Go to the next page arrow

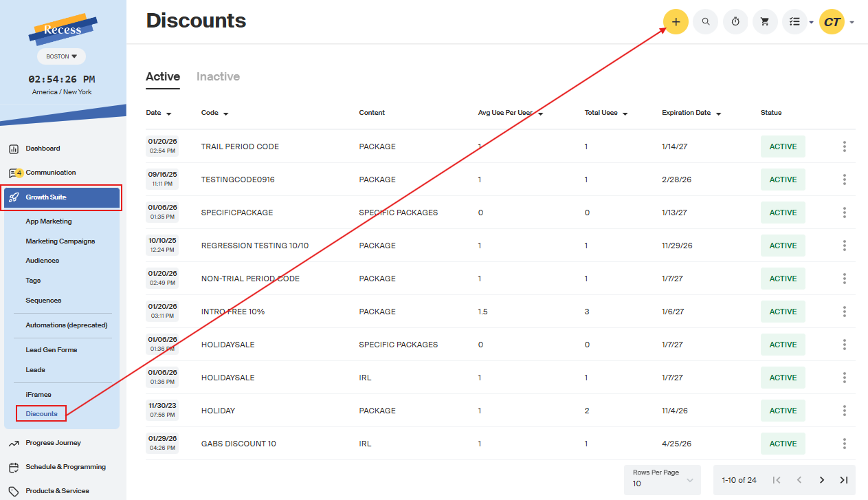pyautogui.click(x=822, y=480)
